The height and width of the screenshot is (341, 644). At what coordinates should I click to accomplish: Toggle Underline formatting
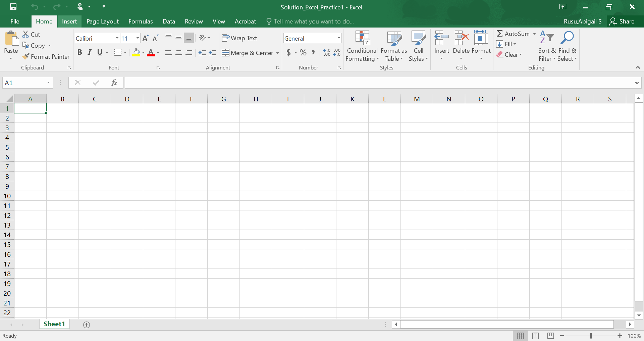100,52
